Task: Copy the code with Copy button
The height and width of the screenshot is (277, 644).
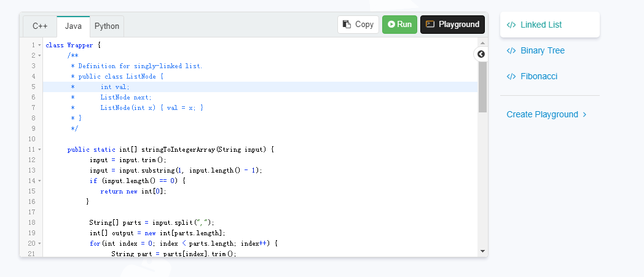Action: click(358, 25)
